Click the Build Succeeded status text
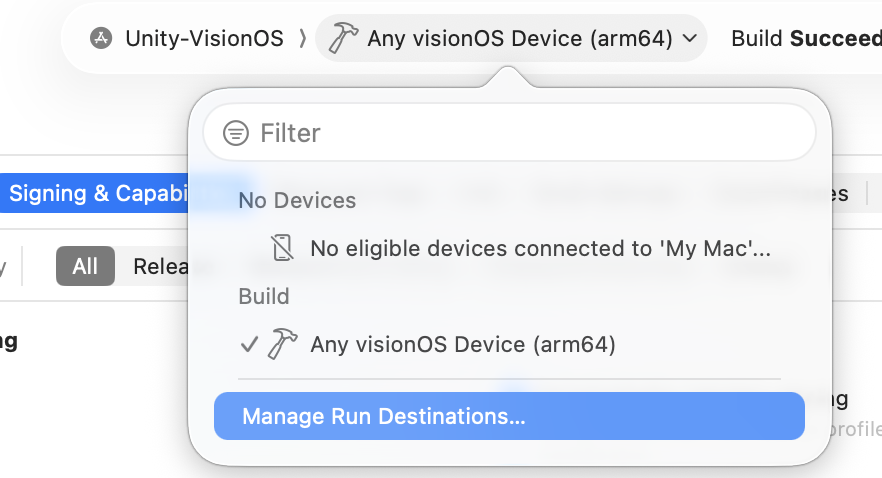Image resolution: width=882 pixels, height=478 pixels. [x=805, y=39]
